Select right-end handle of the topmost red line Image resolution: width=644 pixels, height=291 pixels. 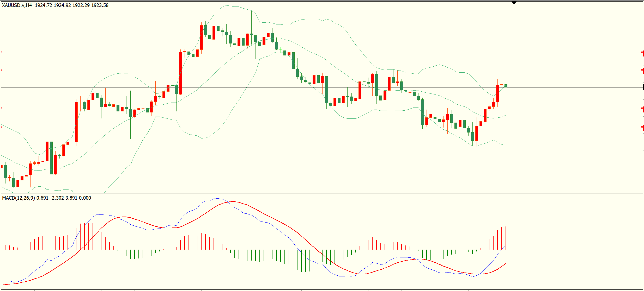[642, 52]
